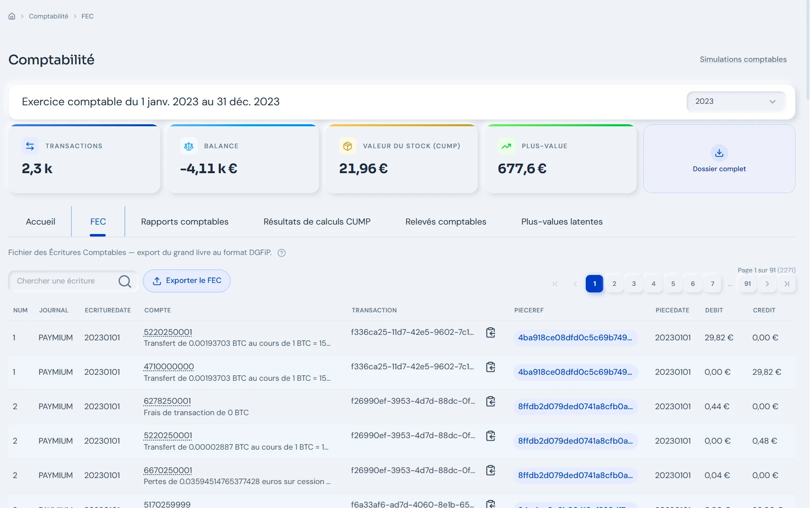Open Simulations comptables link
812x508 pixels.
743,59
